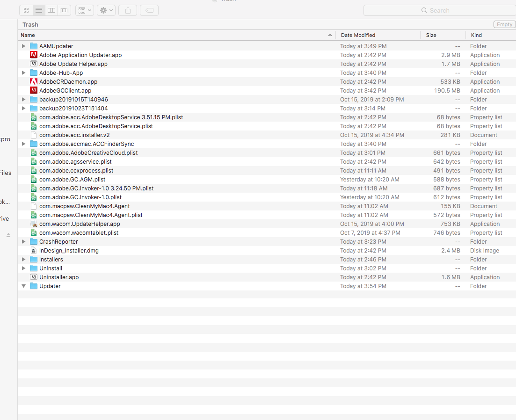Click the Edit Tags toolbar button
The image size is (516, 420).
(149, 10)
